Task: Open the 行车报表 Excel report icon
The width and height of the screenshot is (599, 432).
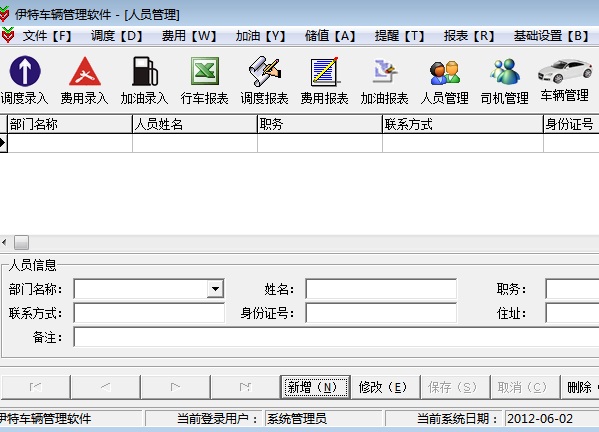Action: click(x=205, y=71)
